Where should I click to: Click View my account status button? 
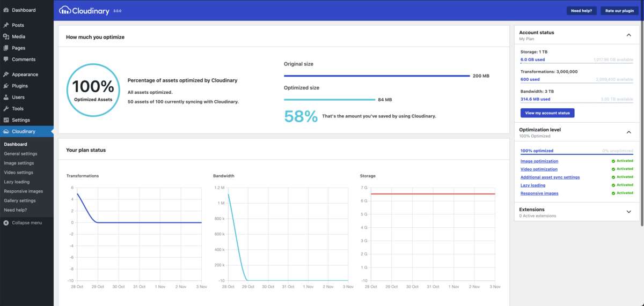pos(547,113)
